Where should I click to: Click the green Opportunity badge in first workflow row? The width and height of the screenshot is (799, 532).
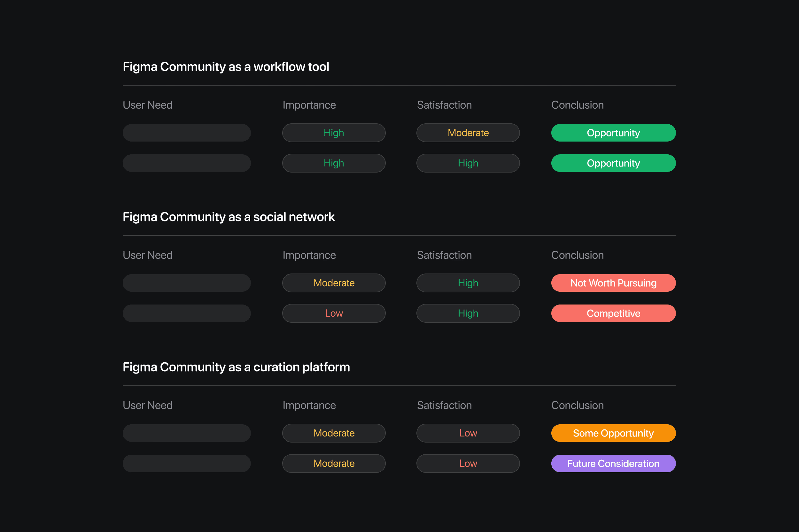point(613,133)
